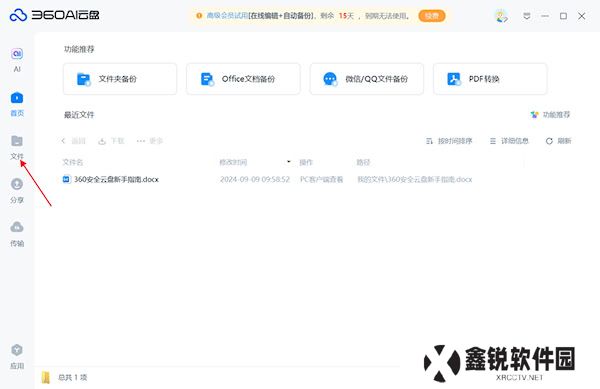Viewport: 600px width, 389px height.
Task: Select file 360安全云盘新手指南.docx
Action: [x=116, y=179]
